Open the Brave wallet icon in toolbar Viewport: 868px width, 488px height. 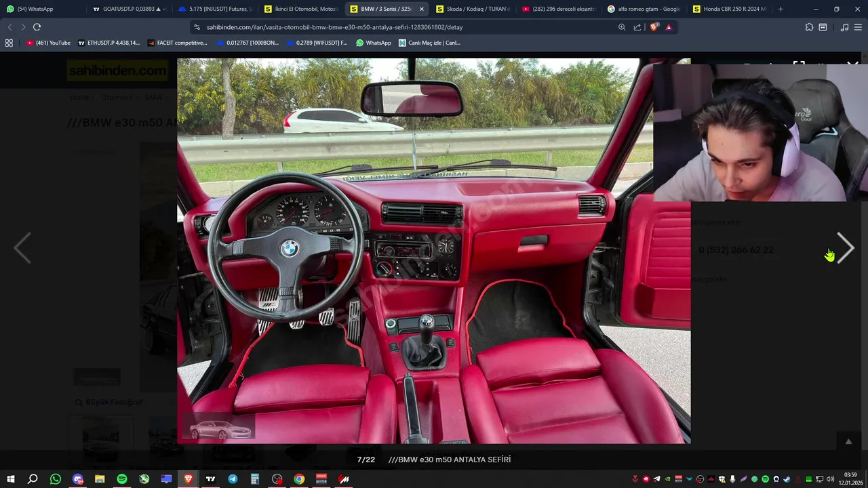click(x=823, y=27)
